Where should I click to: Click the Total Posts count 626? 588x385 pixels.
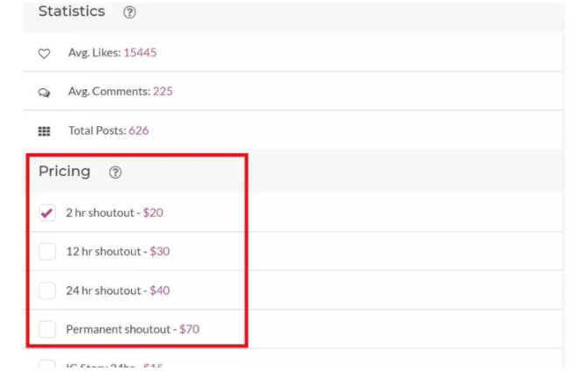point(138,130)
